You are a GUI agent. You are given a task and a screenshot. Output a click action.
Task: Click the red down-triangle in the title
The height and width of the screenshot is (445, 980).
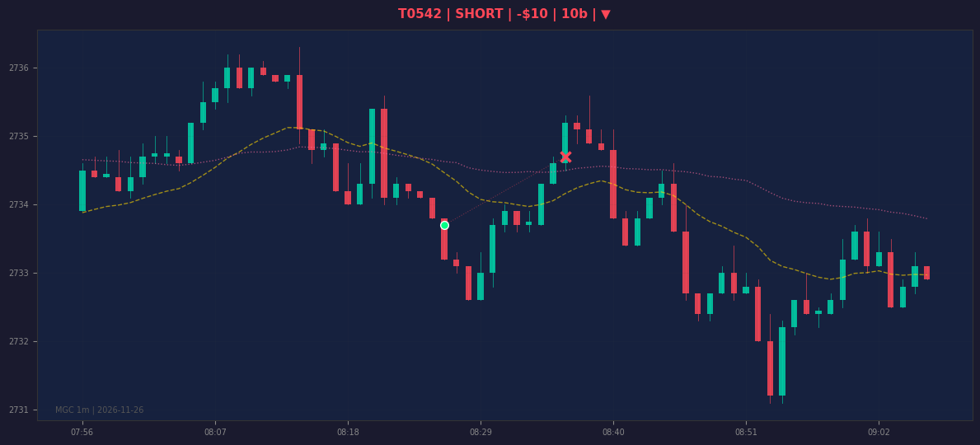(606, 14)
